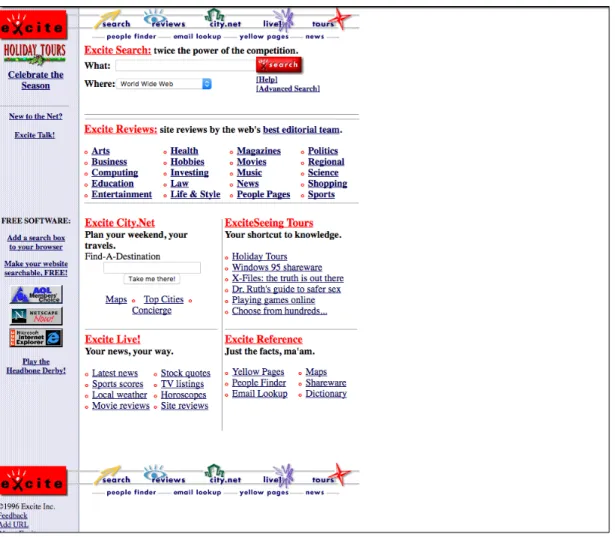Click the Holiday Tours banner image
The width and height of the screenshot is (615, 537).
[35, 54]
